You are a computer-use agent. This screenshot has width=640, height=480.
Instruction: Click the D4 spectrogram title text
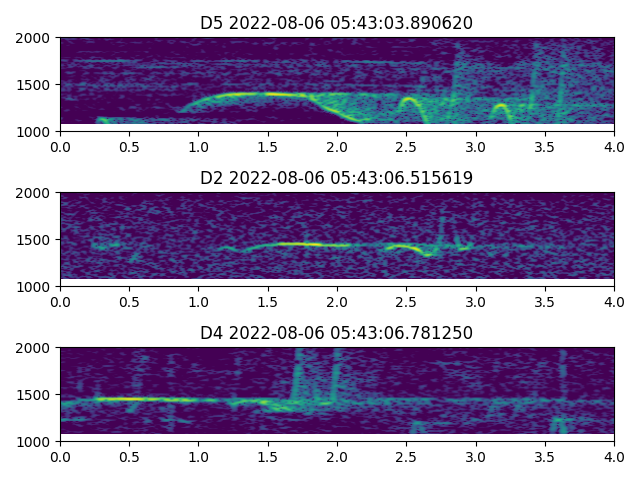point(337,333)
